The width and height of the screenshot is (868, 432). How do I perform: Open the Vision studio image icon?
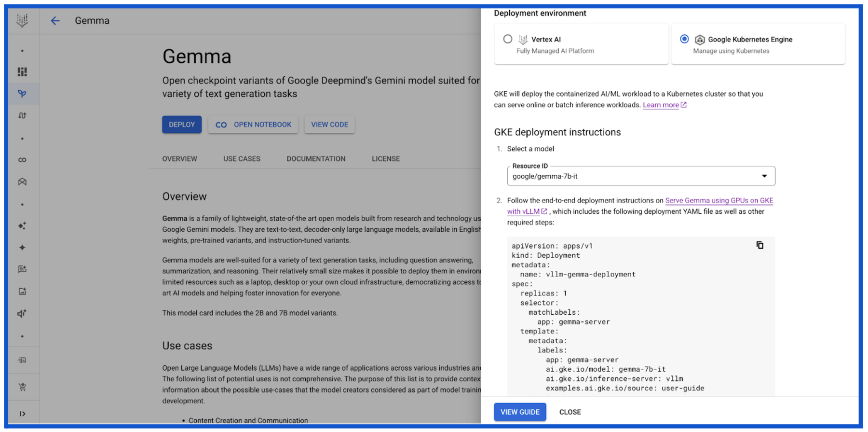[22, 291]
